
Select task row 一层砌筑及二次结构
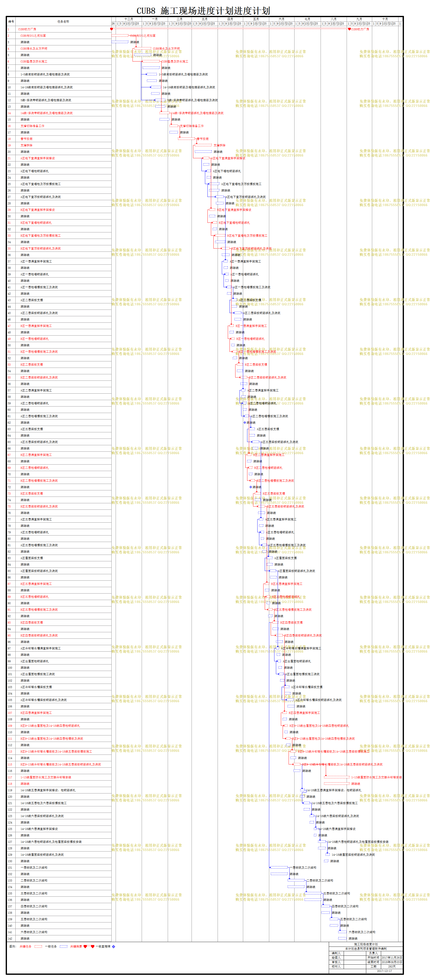click(x=59, y=867)
